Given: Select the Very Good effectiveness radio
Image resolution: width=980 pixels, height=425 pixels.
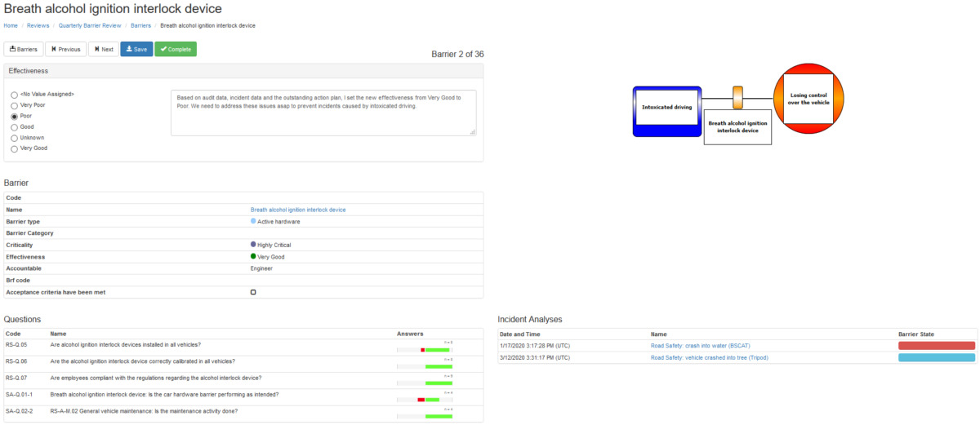Looking at the screenshot, I should (x=14, y=148).
